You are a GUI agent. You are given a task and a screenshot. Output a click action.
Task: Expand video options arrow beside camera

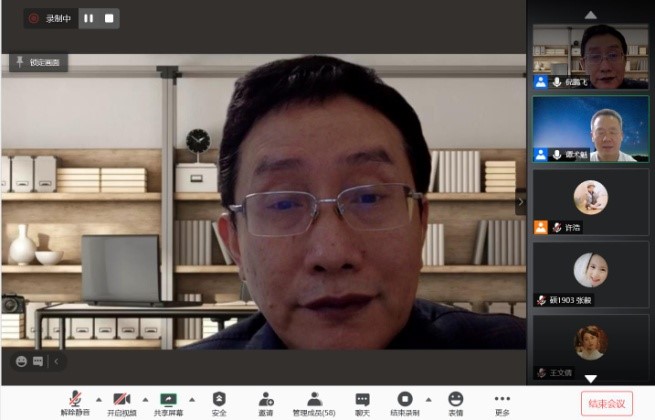point(145,399)
